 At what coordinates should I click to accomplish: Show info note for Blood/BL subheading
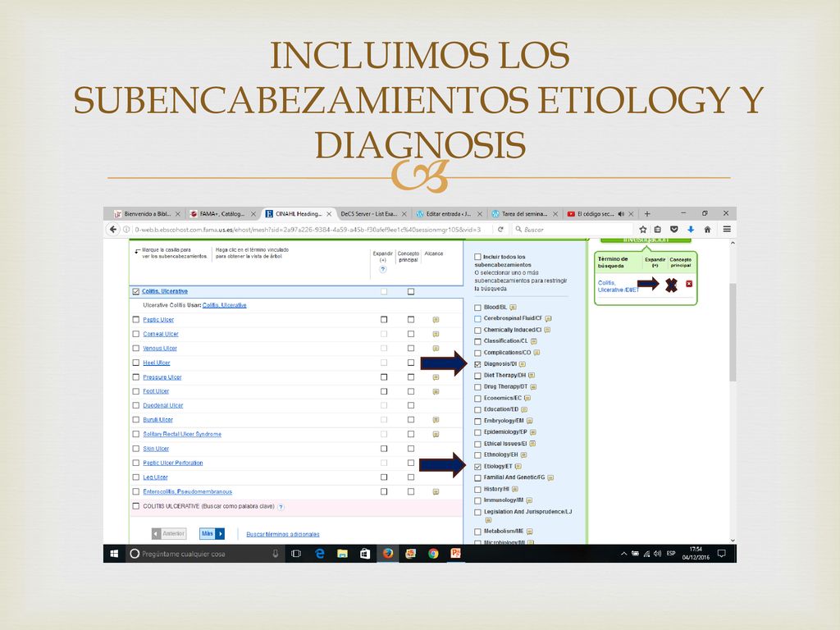[x=513, y=308]
